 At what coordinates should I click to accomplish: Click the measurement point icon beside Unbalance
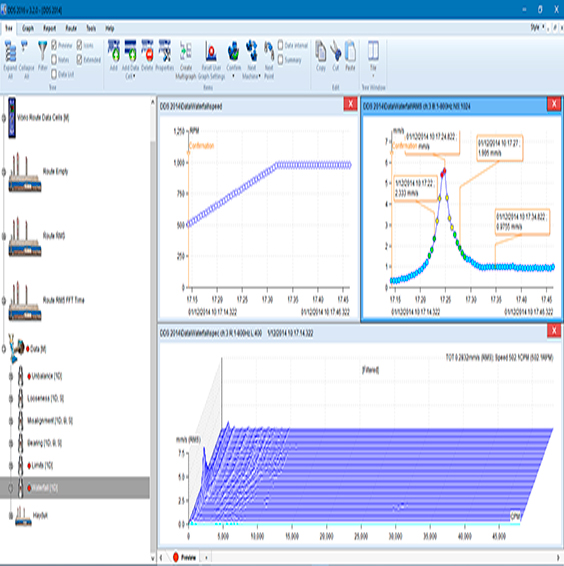pos(21,376)
